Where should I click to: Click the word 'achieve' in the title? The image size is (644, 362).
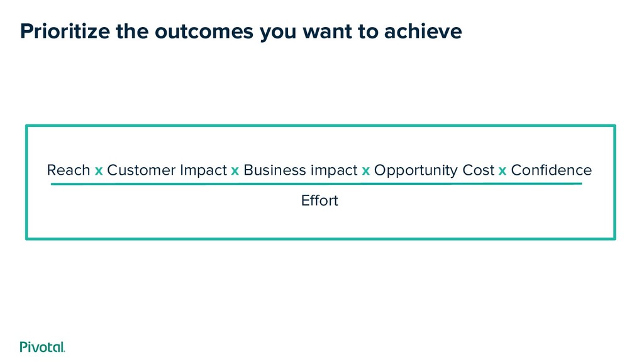[423, 31]
